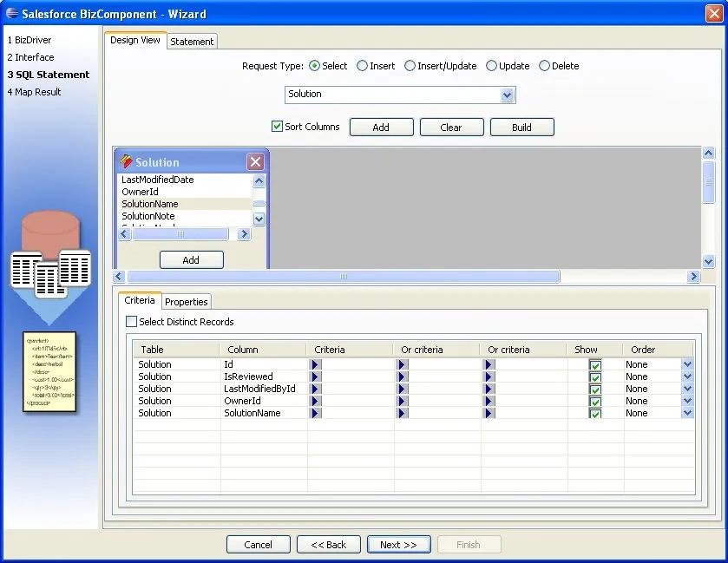This screenshot has height=563, width=728.
Task: Click the Clear button
Action: coord(451,128)
